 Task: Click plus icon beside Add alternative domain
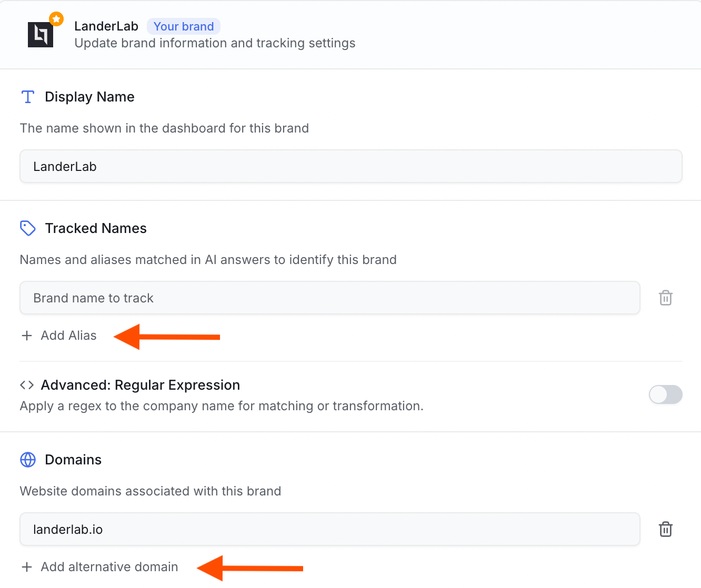pos(27,567)
